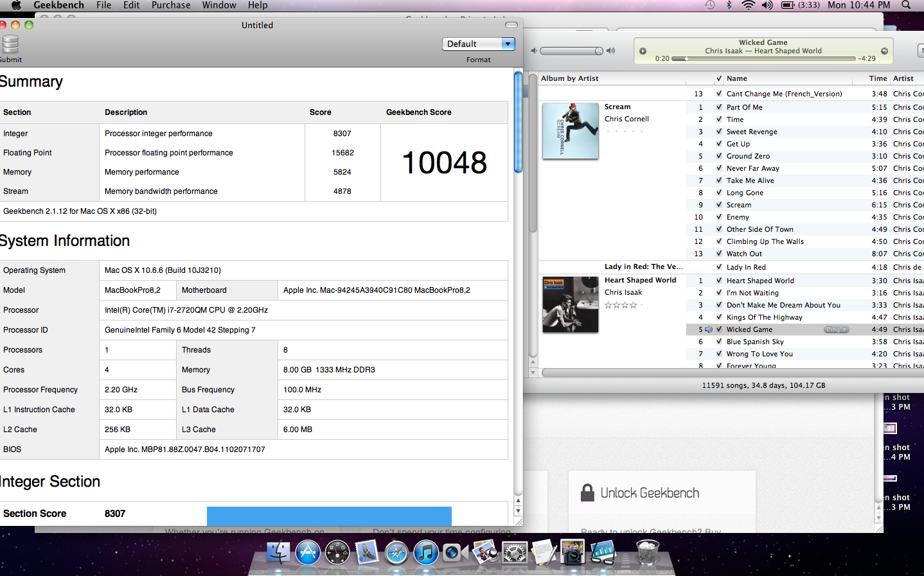924x576 pixels.
Task: Open the Default format dropdown
Action: tap(479, 44)
